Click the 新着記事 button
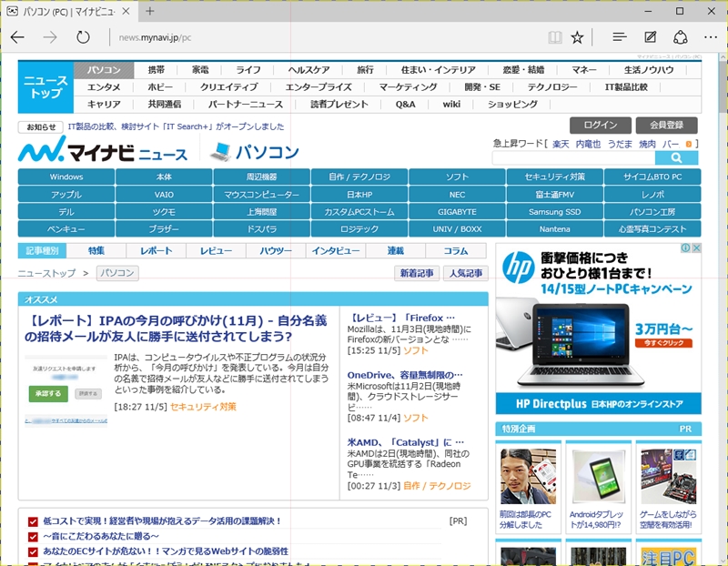Image resolution: width=728 pixels, height=566 pixels. coord(417,273)
